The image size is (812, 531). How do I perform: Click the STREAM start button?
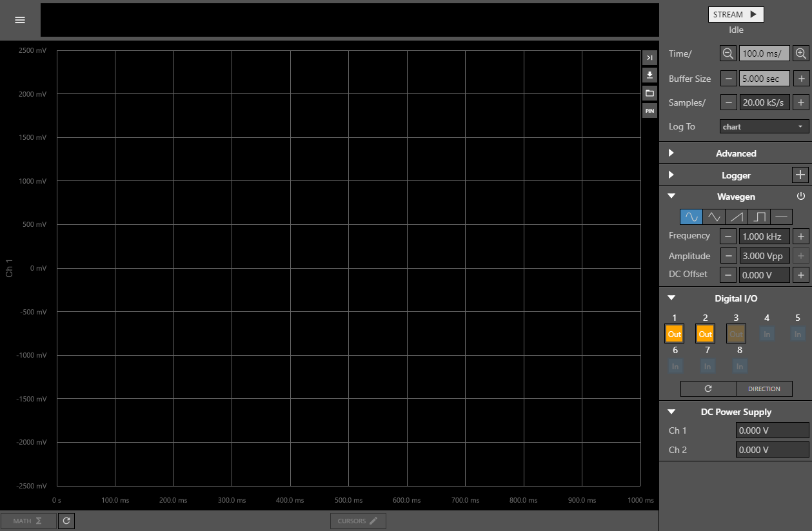(736, 14)
